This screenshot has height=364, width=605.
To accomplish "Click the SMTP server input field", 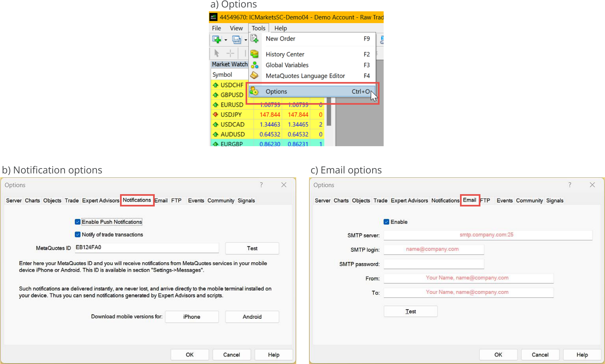I will (488, 235).
